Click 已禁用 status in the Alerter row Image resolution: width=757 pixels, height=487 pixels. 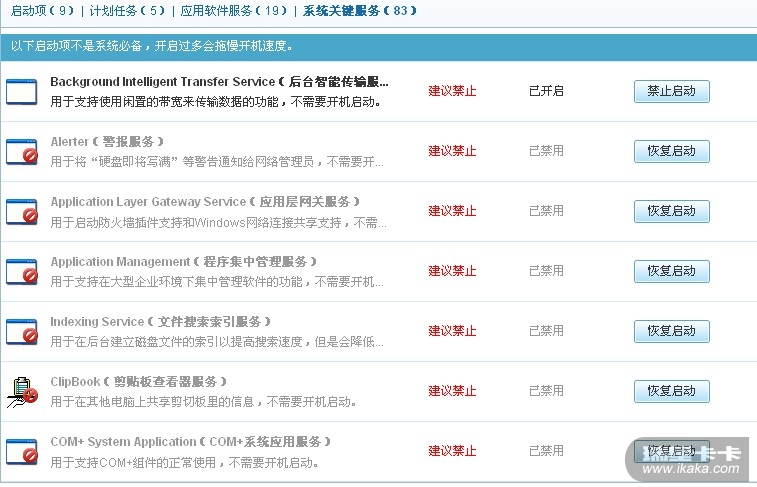coord(546,151)
